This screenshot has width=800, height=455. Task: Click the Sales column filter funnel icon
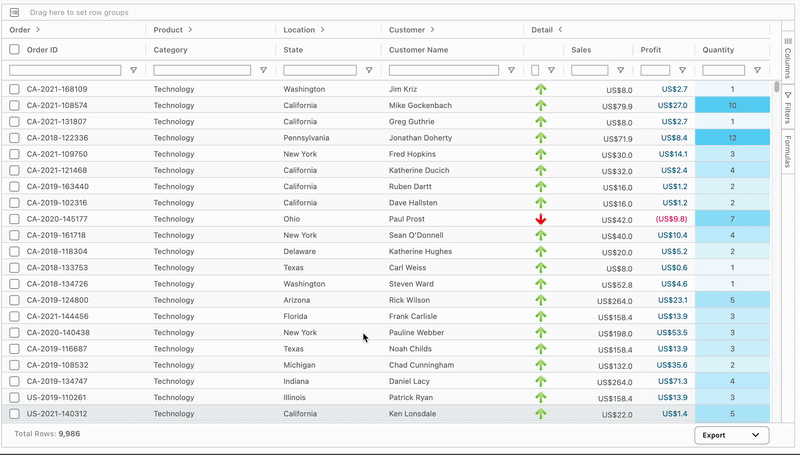pos(620,70)
